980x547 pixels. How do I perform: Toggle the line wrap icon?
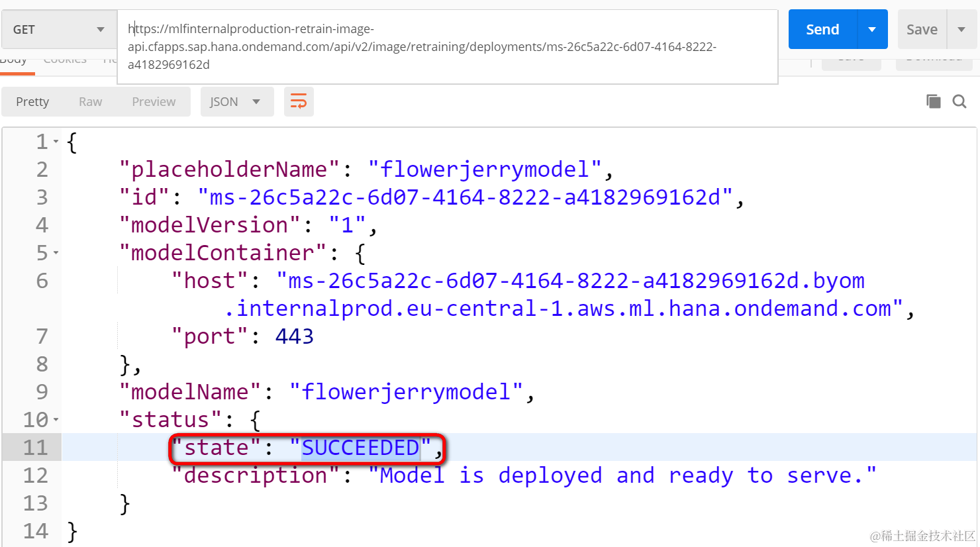(x=299, y=101)
